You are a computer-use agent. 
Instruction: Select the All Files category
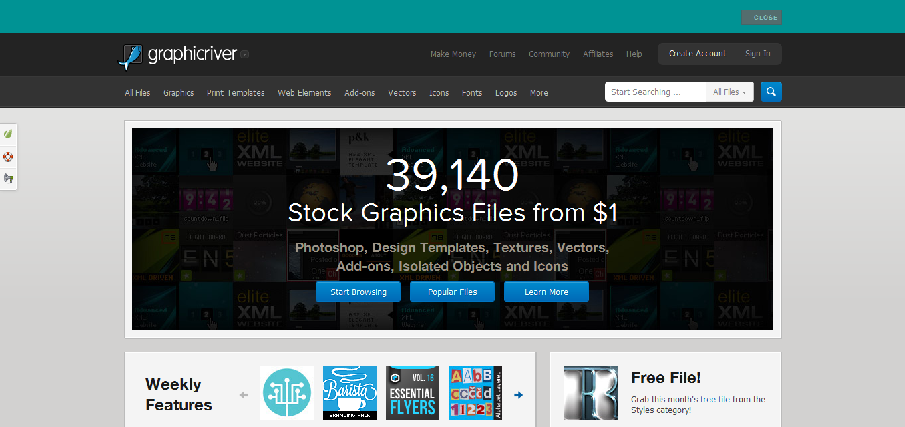point(137,92)
